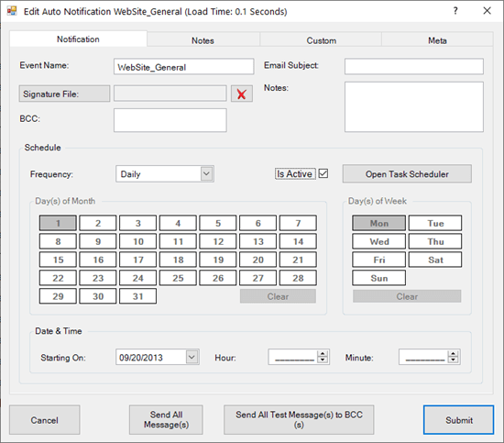Click Send All Message(s) button
The image size is (504, 443).
click(166, 420)
